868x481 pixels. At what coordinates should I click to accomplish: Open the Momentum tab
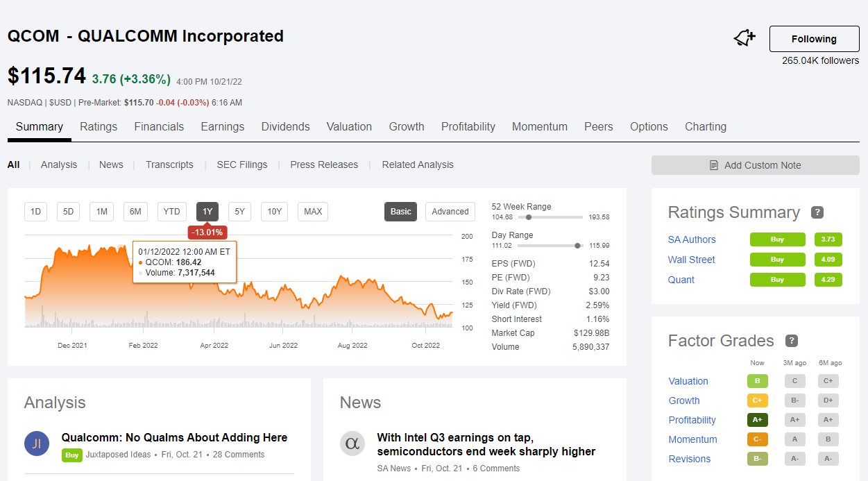click(540, 126)
